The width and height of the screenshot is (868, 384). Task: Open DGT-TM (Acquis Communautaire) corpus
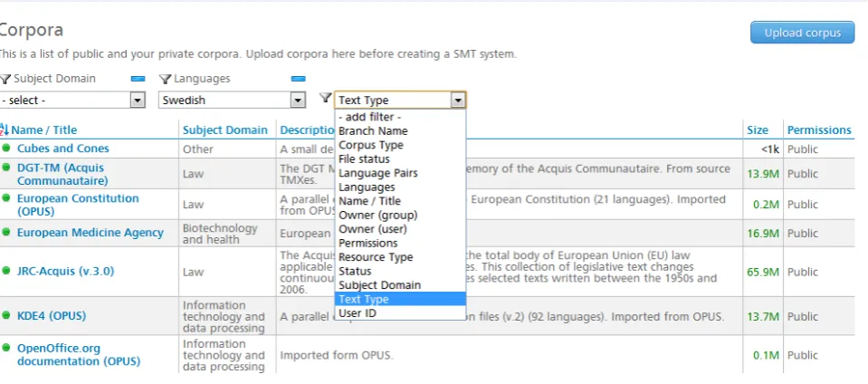(x=62, y=174)
